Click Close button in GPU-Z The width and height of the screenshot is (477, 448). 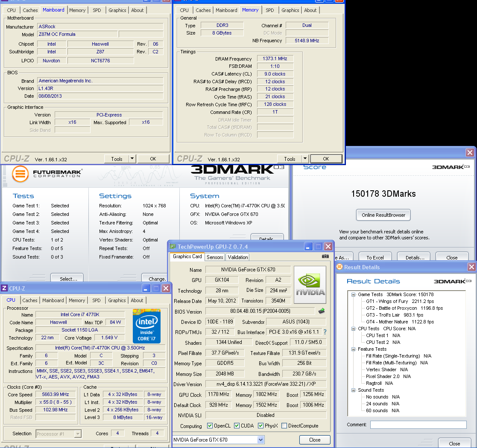click(315, 440)
